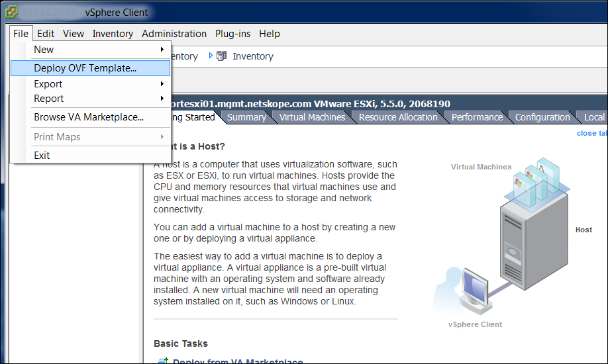608x364 pixels.
Task: Click the Virtual Machines diagram label
Action: click(x=481, y=167)
